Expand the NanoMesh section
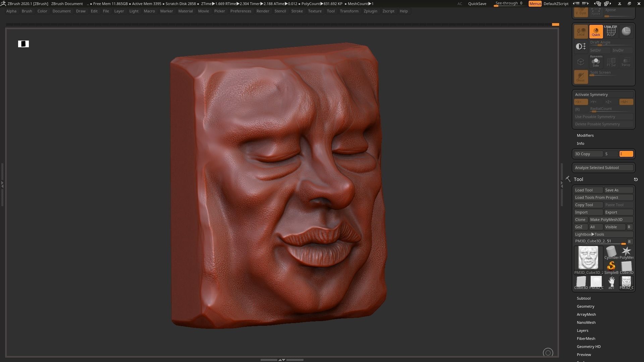 tap(586, 322)
